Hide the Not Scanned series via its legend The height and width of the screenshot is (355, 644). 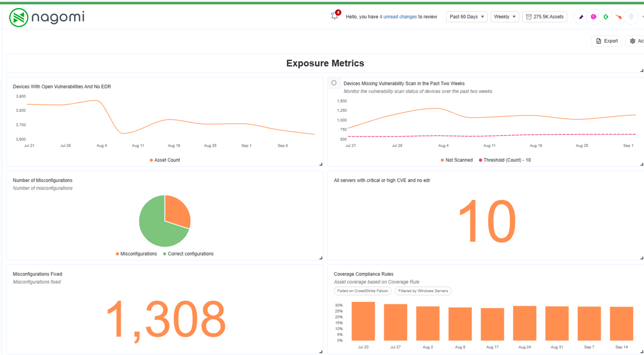[x=457, y=160]
